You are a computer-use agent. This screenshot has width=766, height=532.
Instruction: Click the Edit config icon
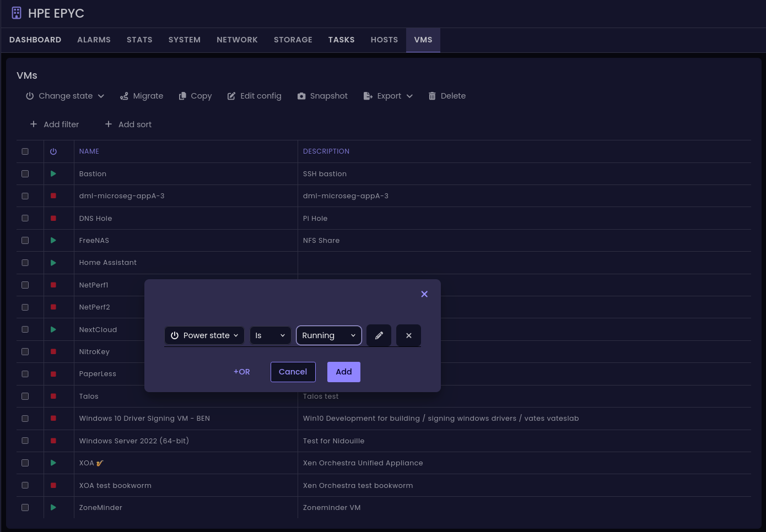point(231,96)
